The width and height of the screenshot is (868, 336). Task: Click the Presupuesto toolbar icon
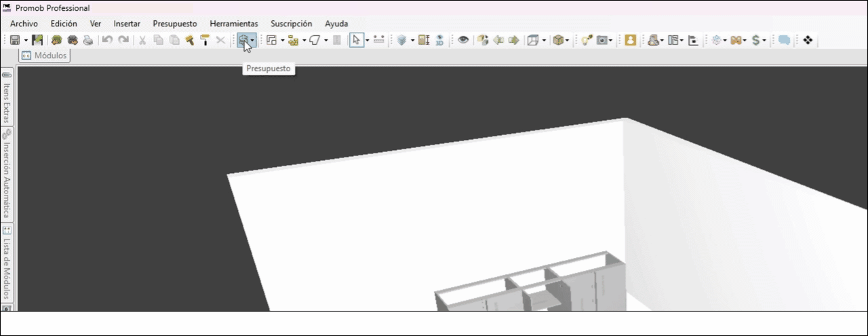[243, 41]
